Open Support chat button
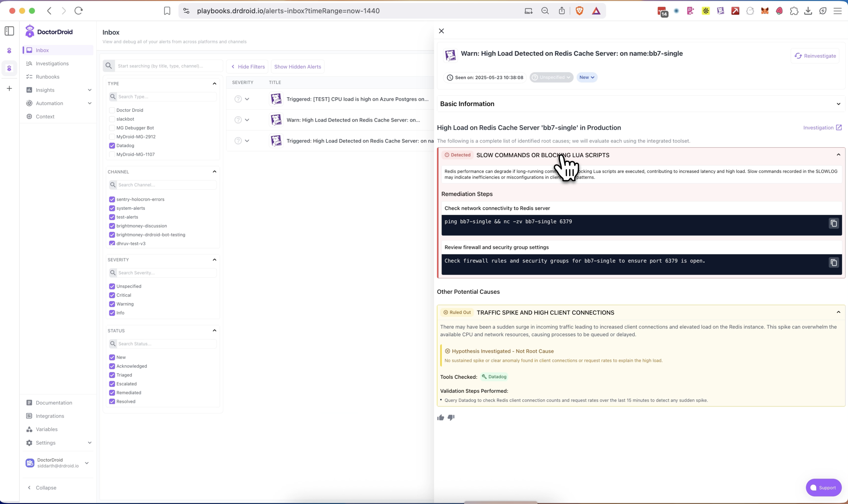Screen dimensions: 848x504 click(823, 487)
